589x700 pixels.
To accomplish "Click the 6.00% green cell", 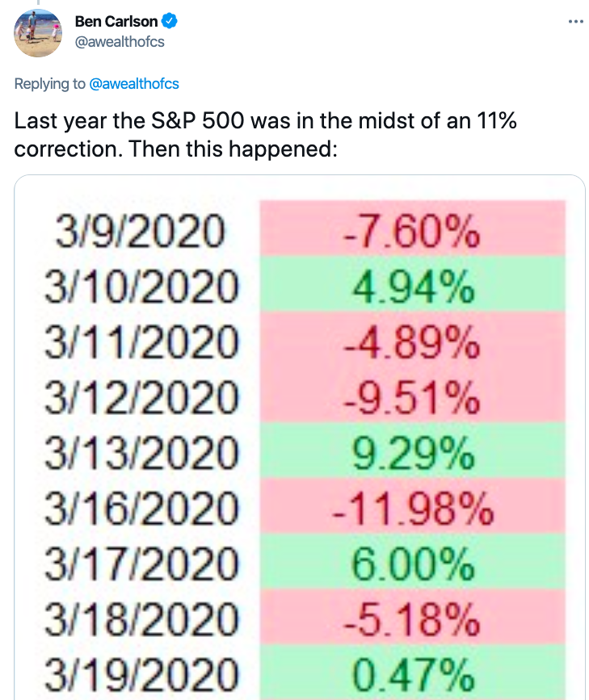I will (412, 564).
